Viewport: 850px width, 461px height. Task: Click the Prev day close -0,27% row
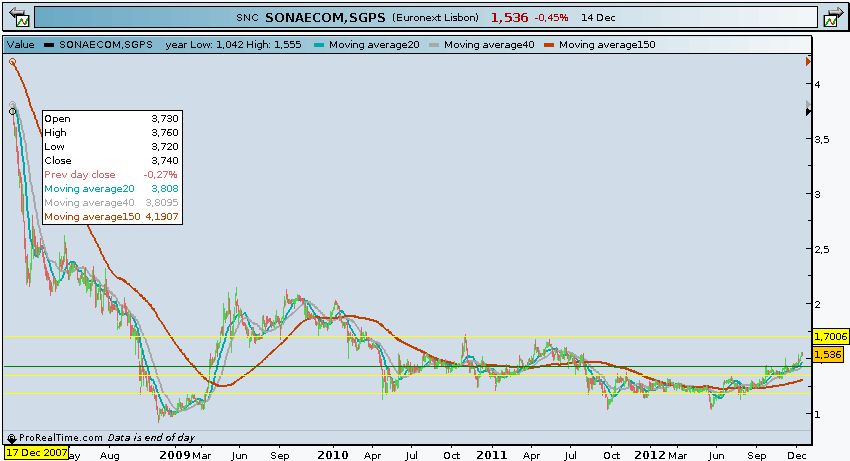click(112, 175)
